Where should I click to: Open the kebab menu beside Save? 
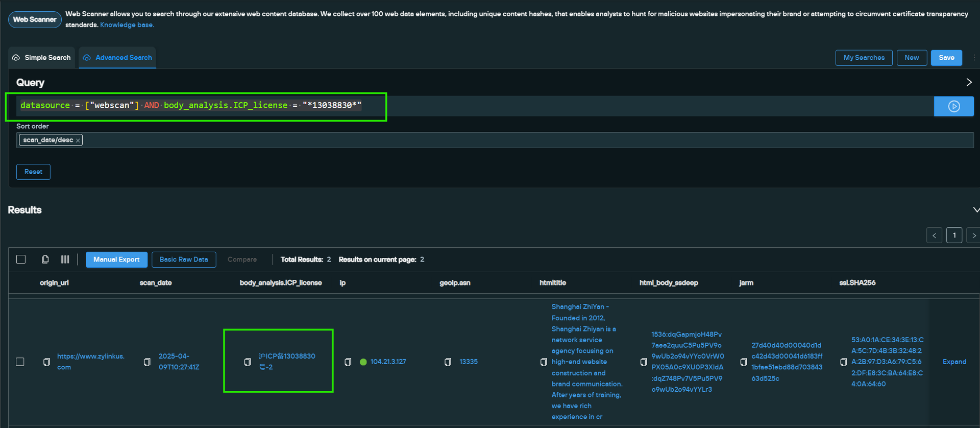tap(974, 58)
